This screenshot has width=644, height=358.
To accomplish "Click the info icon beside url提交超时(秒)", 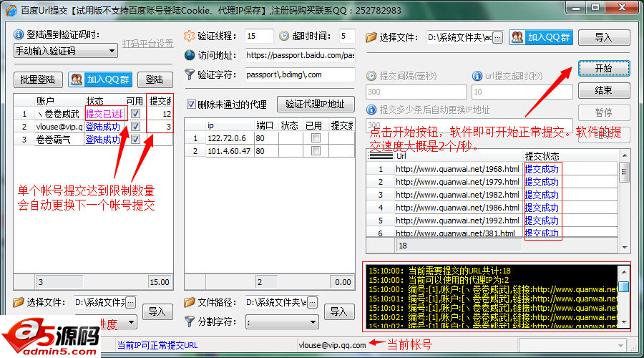I will pyautogui.click(x=477, y=76).
